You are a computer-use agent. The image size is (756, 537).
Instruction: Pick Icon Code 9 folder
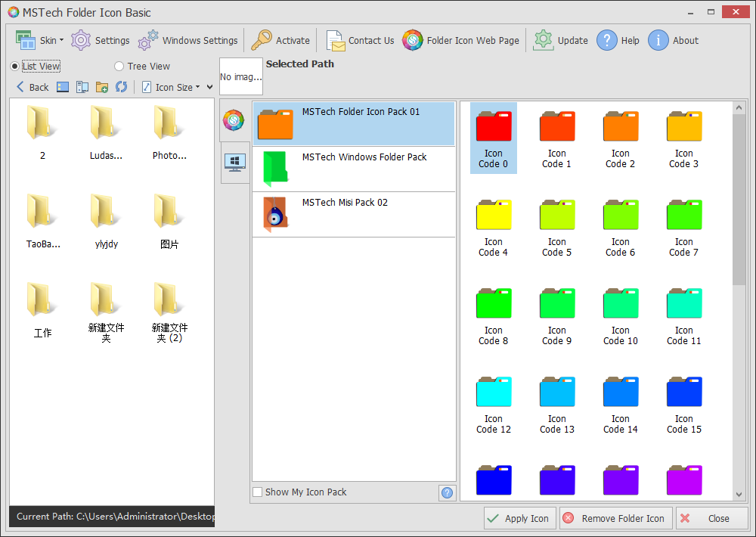point(557,315)
